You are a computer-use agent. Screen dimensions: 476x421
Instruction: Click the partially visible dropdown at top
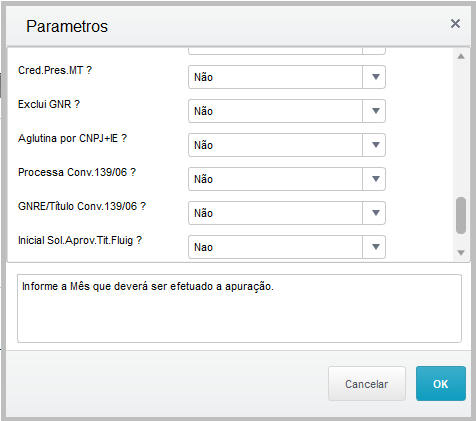[x=287, y=51]
